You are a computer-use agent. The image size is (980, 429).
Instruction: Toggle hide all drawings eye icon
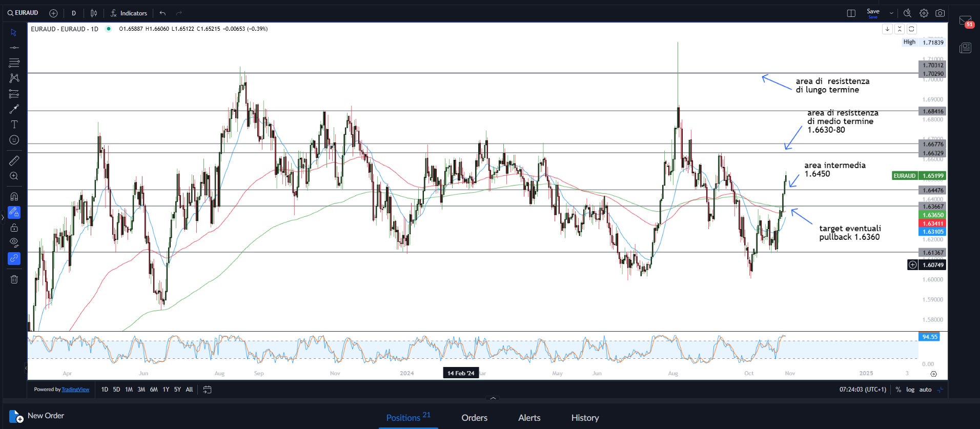click(x=14, y=243)
